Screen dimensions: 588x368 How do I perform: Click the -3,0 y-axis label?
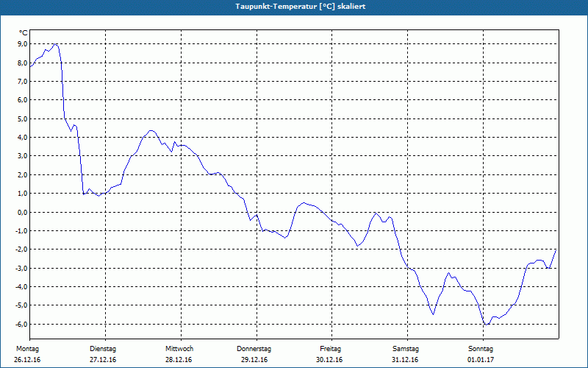[x=21, y=268]
